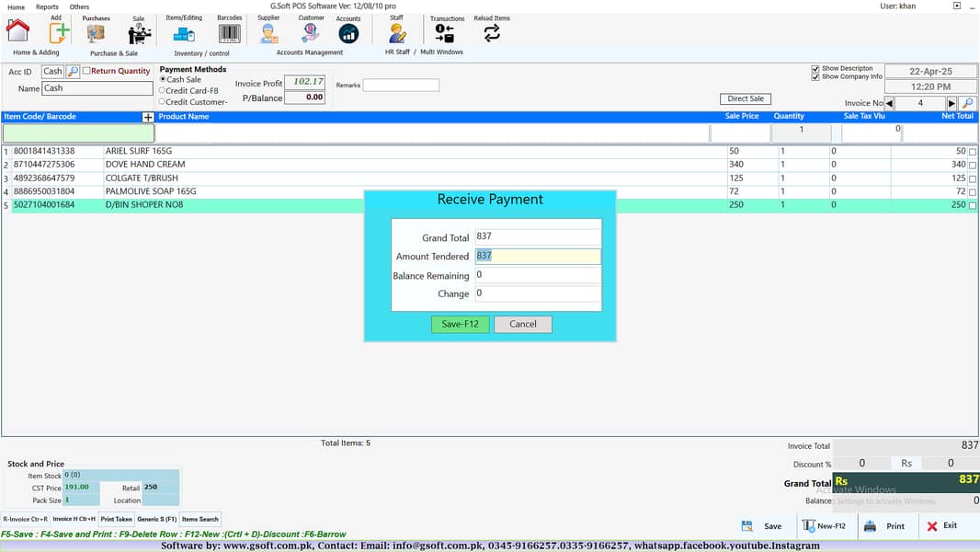This screenshot has width=980, height=552.
Task: Tick checkbox on ARIEL SURF 165G row
Action: point(973,151)
